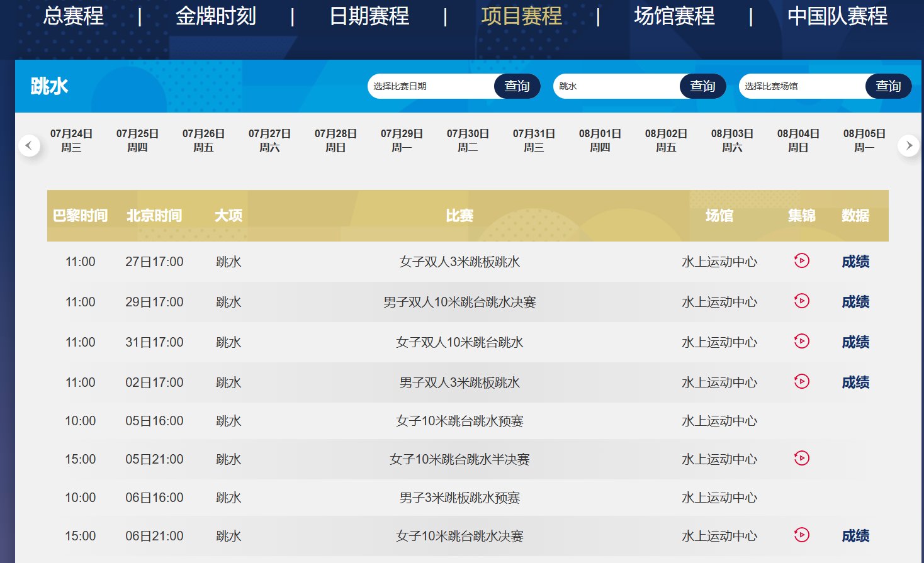Click the event name 男子3米跳板跳水预赛
This screenshot has height=563, width=924.
(459, 498)
